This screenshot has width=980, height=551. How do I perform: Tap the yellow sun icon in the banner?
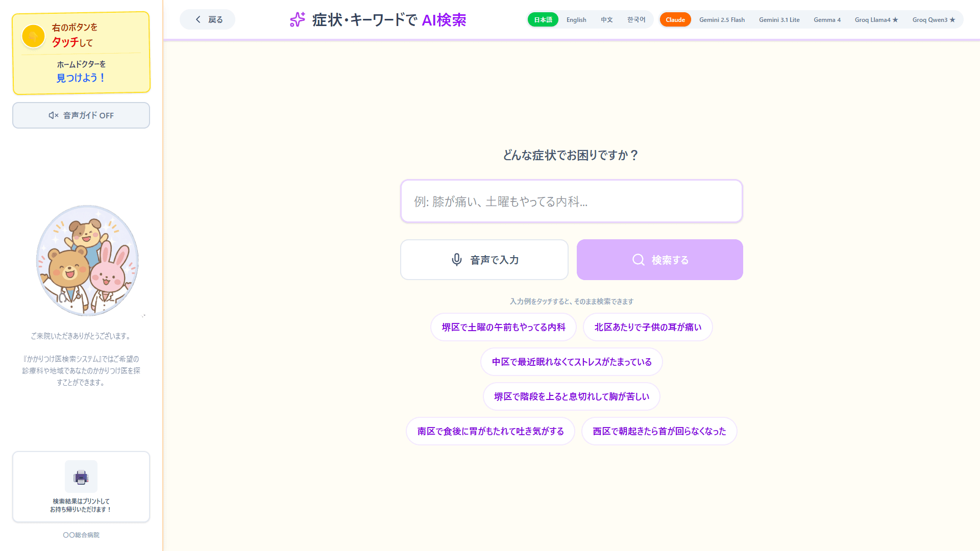click(33, 36)
